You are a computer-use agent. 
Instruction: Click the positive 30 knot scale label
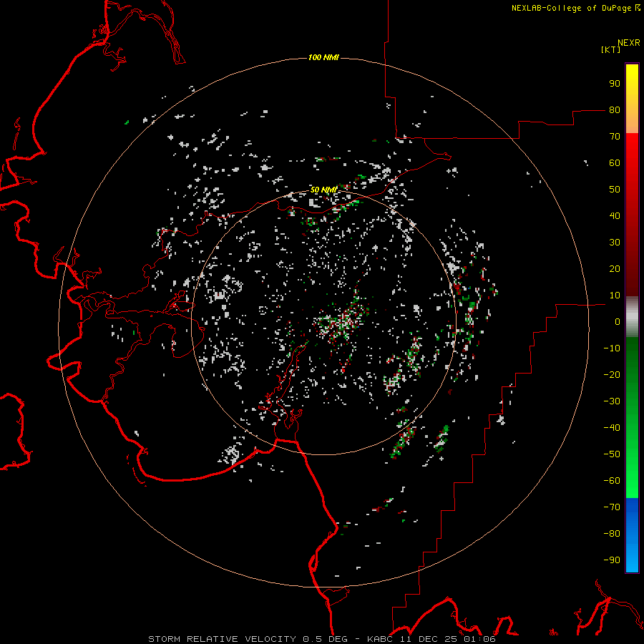pos(615,243)
